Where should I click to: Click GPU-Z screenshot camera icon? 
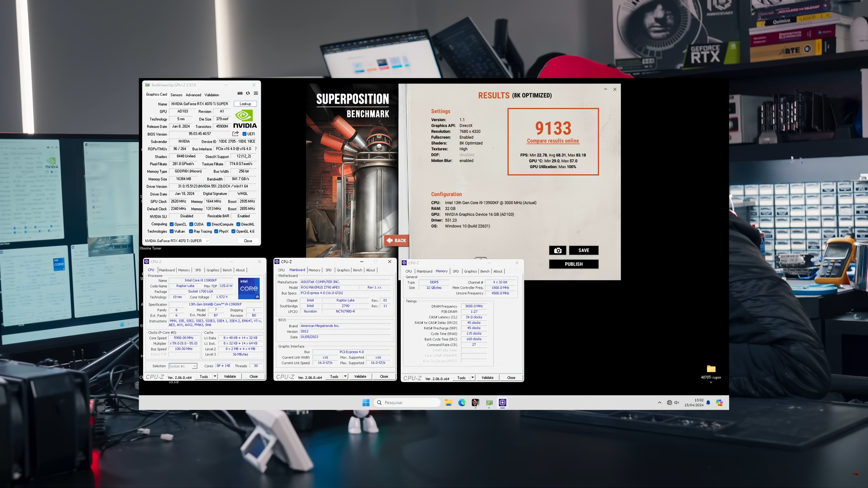(240, 93)
